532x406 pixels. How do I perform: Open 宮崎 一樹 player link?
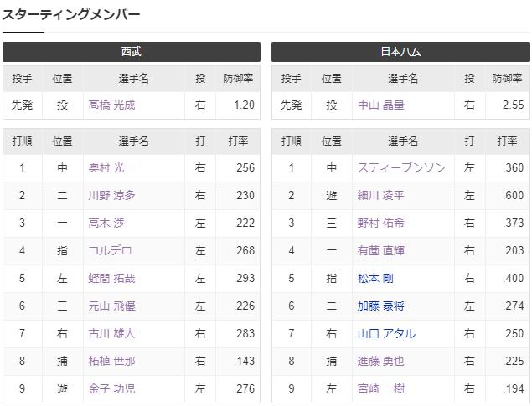380,389
